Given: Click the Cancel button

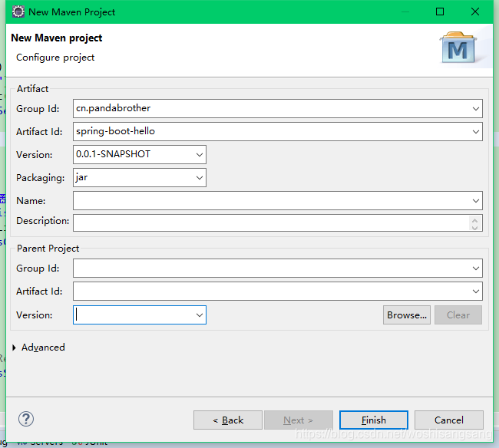Looking at the screenshot, I should tap(449, 420).
